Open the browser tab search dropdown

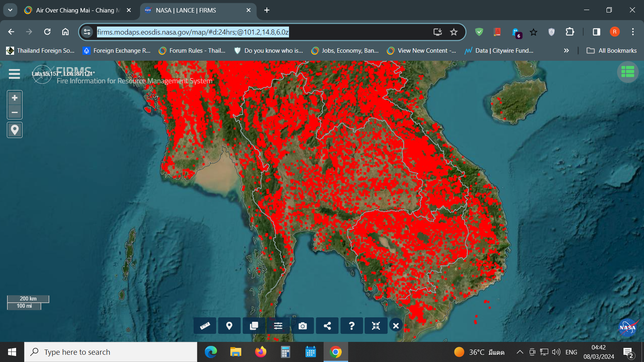(10, 10)
